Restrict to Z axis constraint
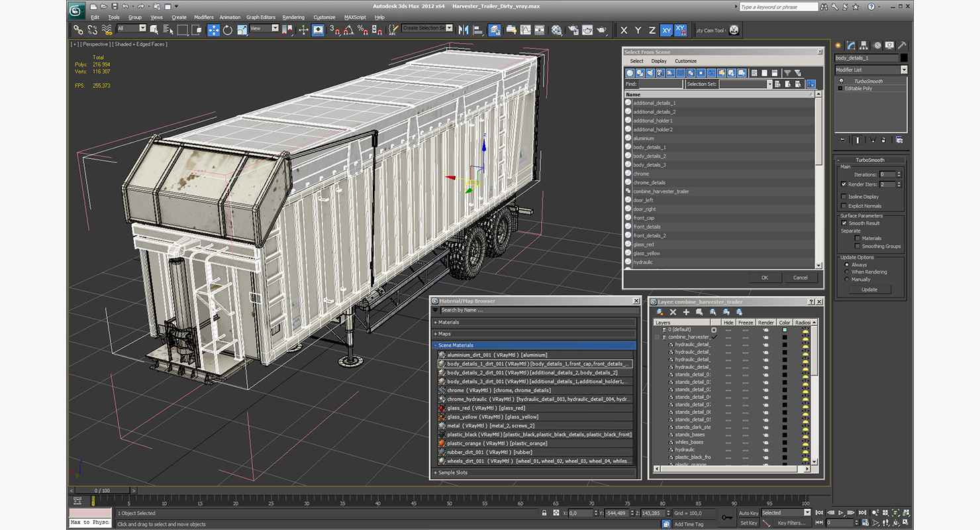980x530 pixels. 652,30
